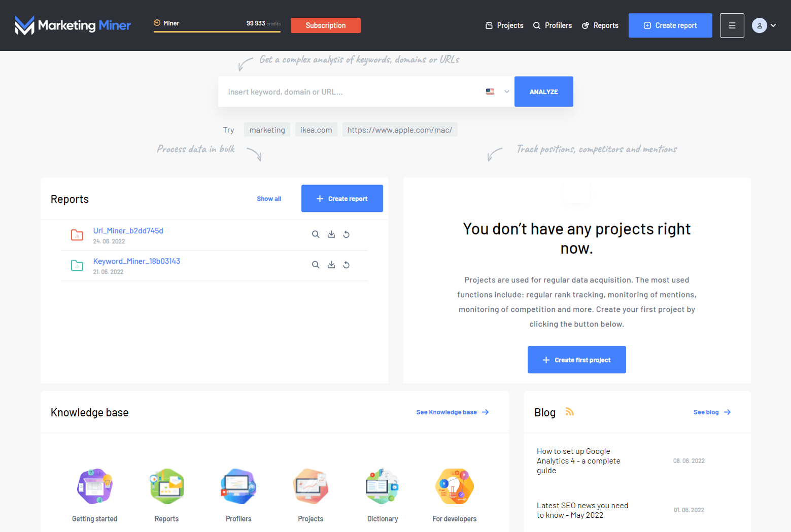Download the Url_Miner_b2dd745d report
Viewport: 791px width, 532px height.
click(x=331, y=234)
